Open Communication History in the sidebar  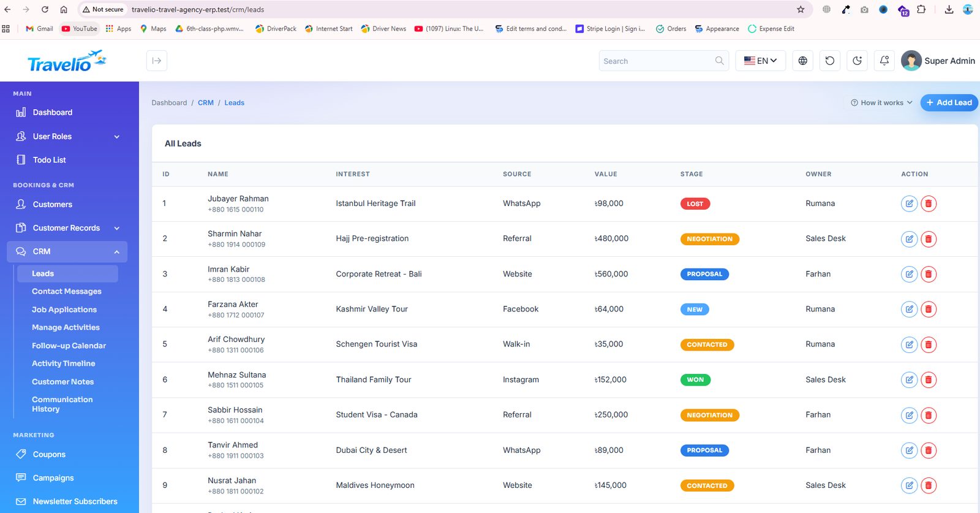pos(62,404)
